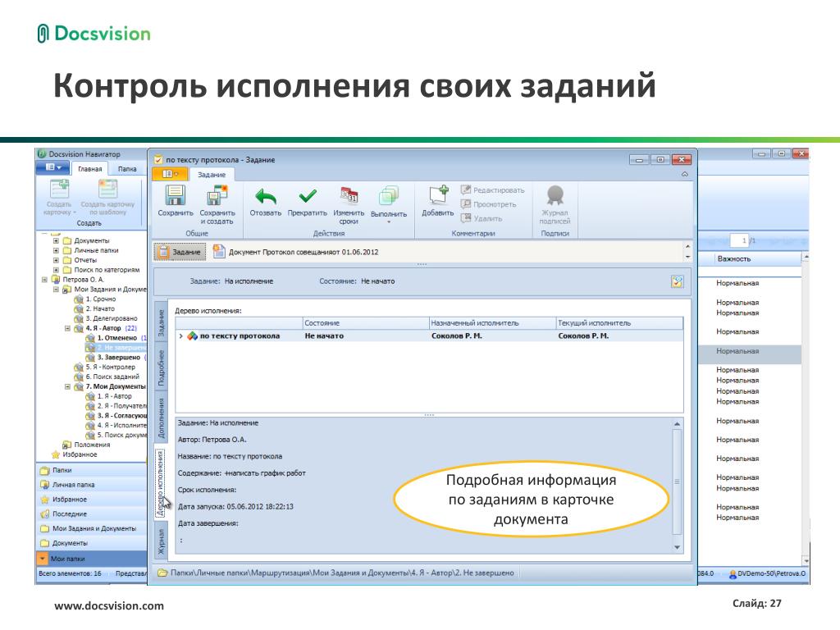The height and width of the screenshot is (630, 840).
Task: Click Создать карточку по шаблону icon
Action: (x=107, y=190)
